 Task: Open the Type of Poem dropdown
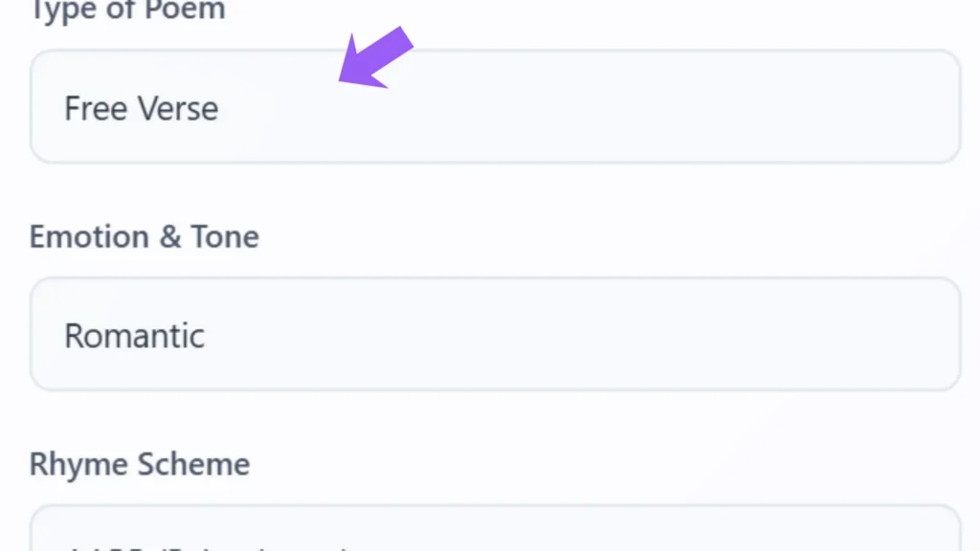[495, 107]
